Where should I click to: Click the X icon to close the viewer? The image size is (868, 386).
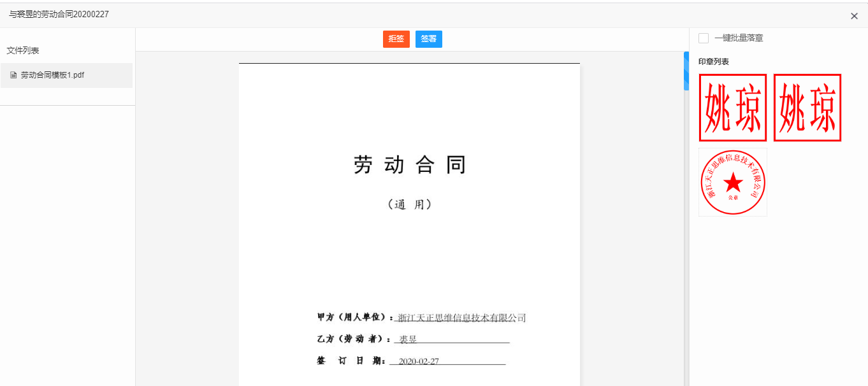pos(854,15)
